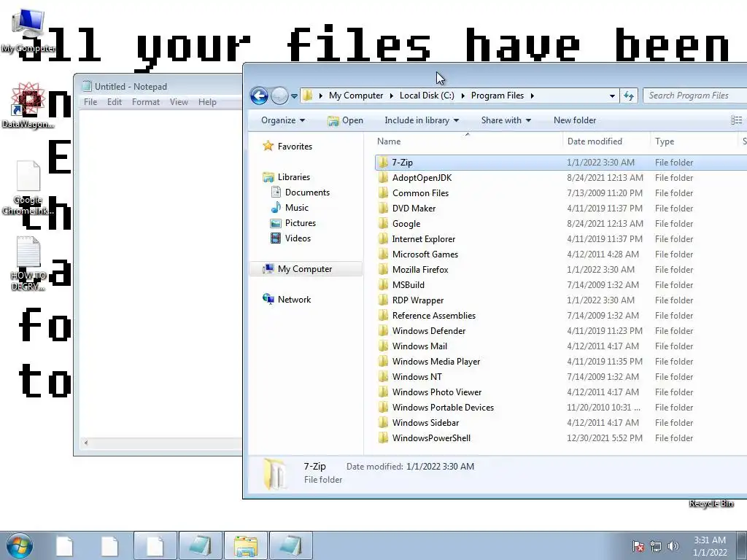Open Notepad Format menu
The height and width of the screenshot is (560, 747).
tap(146, 102)
